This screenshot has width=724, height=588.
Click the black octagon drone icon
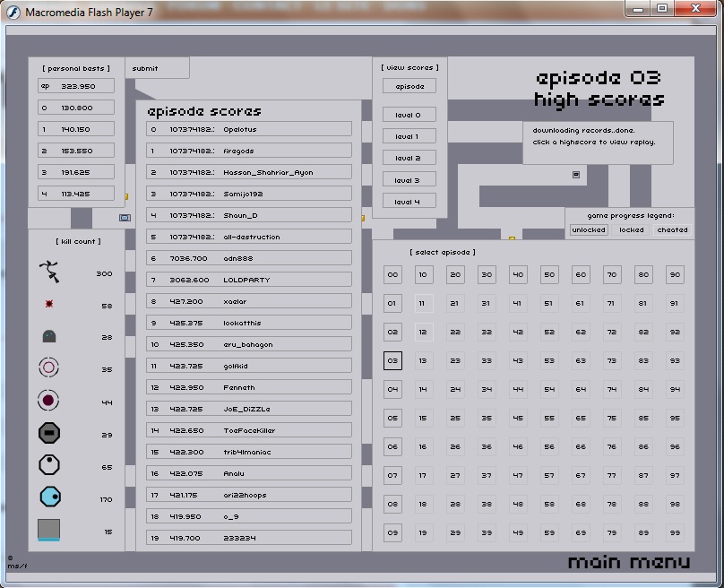tap(48, 434)
